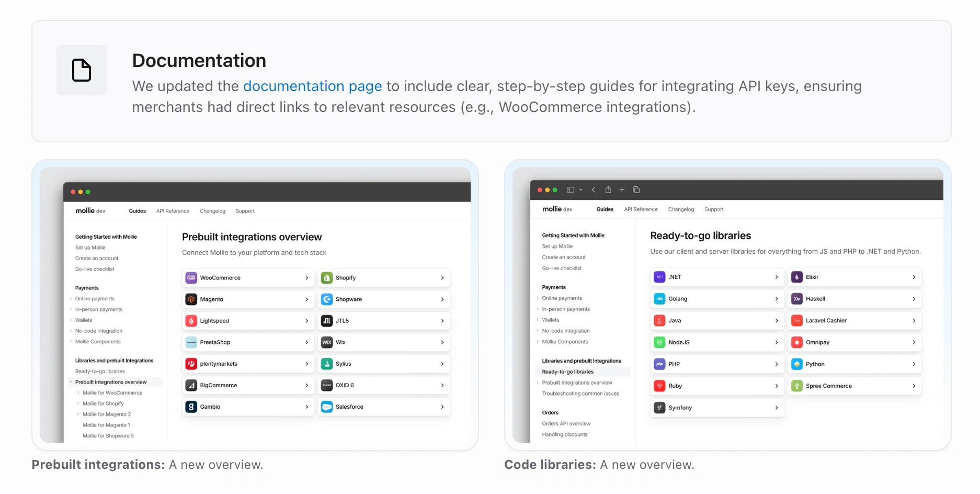The height and width of the screenshot is (494, 980).
Task: Click the Haskell library icon
Action: 797,299
